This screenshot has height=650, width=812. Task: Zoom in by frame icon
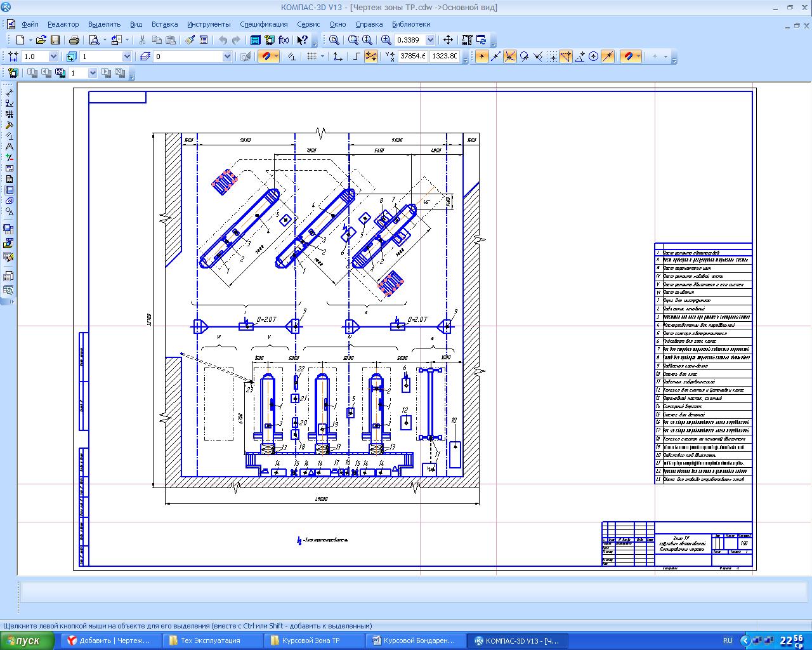click(353, 39)
